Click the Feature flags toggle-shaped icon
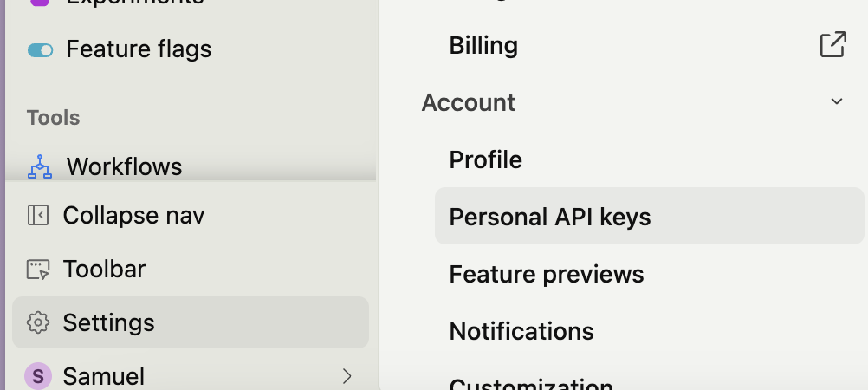 (x=40, y=49)
